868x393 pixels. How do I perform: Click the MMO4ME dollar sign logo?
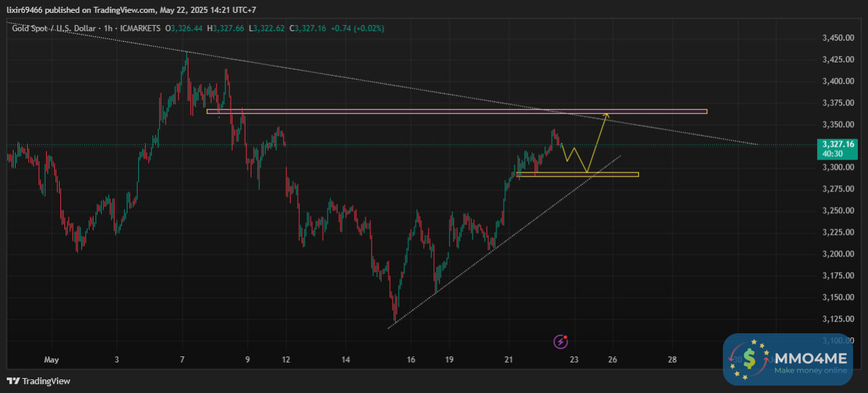[749, 358]
